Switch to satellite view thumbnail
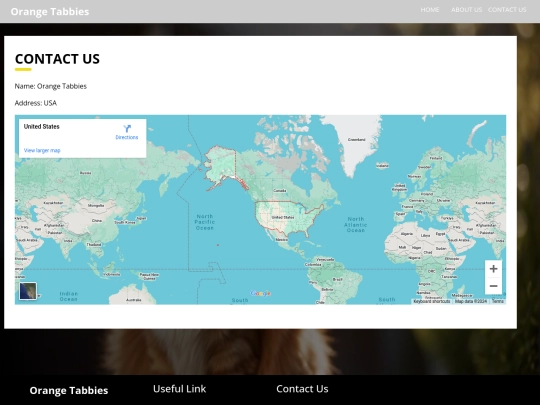This screenshot has width=540, height=405. 28,291
